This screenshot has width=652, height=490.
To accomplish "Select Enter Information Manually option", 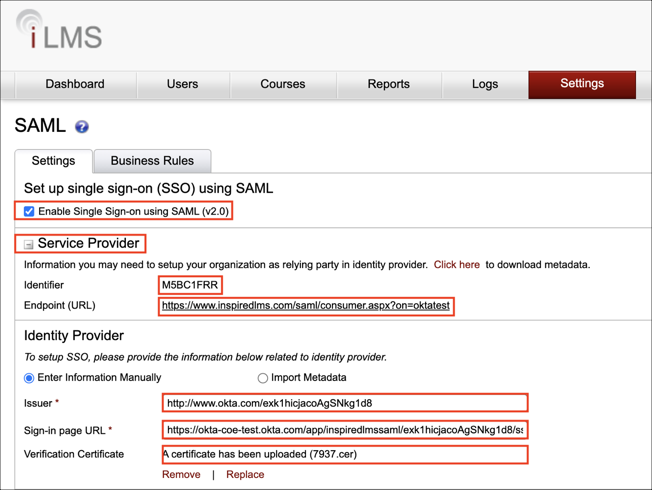I will tap(29, 378).
